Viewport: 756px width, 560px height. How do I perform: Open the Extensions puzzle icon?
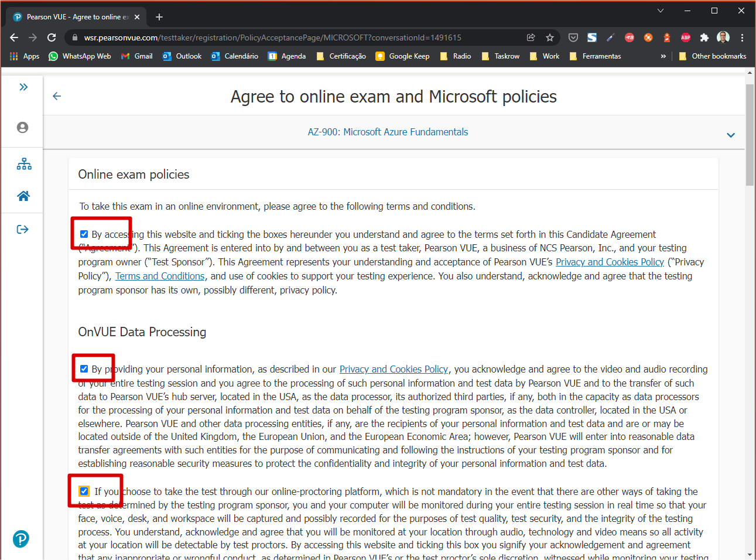tap(704, 37)
